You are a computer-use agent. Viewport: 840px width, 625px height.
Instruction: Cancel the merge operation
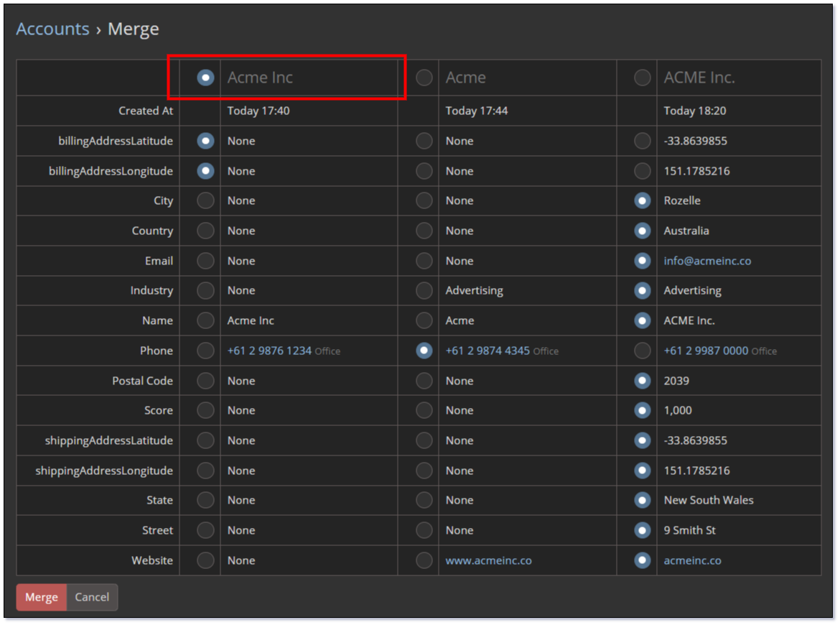(92, 597)
